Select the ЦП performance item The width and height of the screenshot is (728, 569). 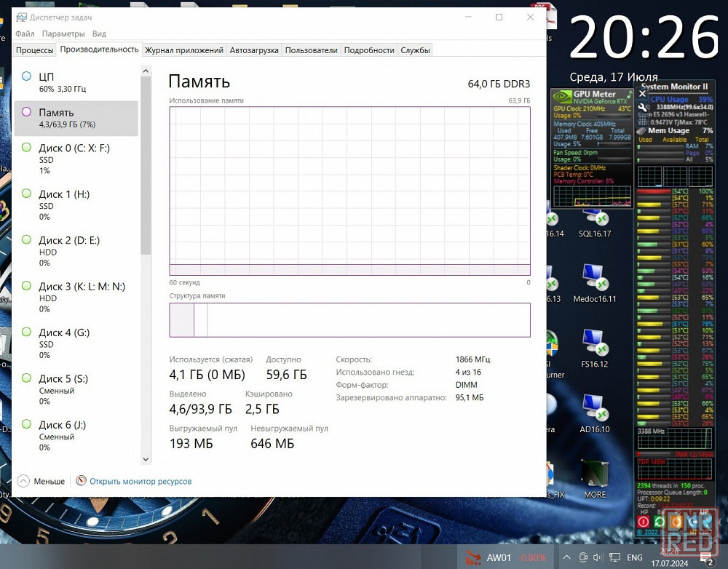(x=76, y=82)
